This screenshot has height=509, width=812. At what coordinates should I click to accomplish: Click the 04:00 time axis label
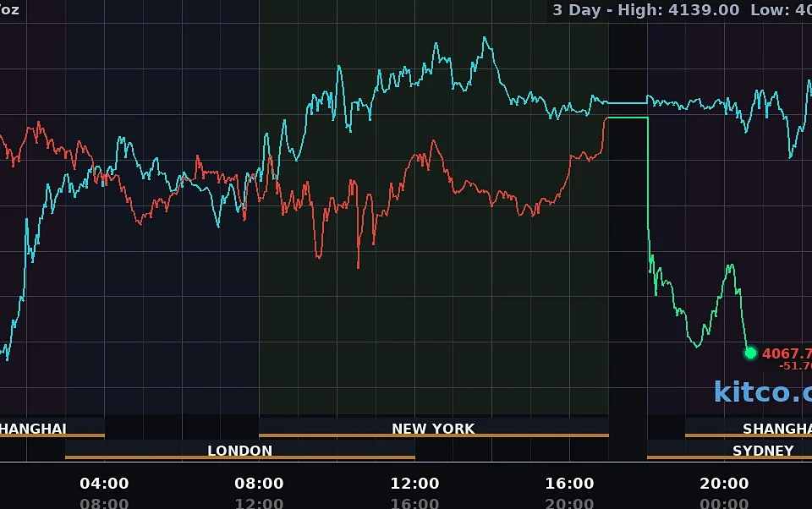104,484
